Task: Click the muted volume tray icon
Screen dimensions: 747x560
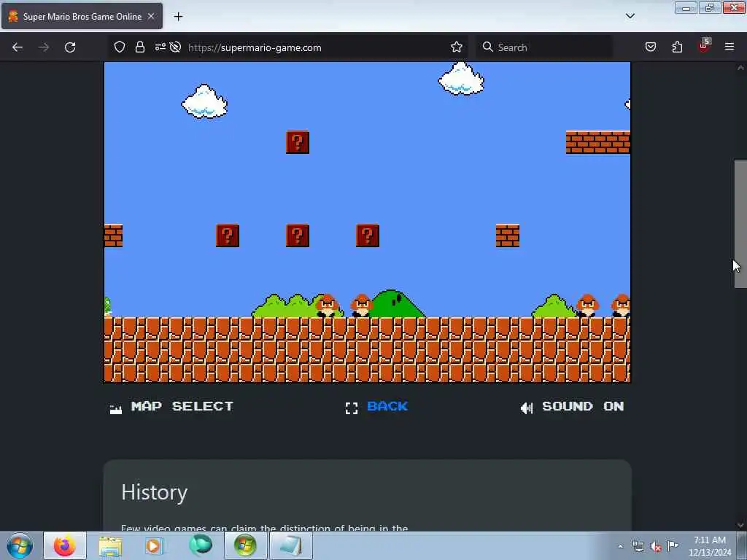Action: [x=656, y=546]
